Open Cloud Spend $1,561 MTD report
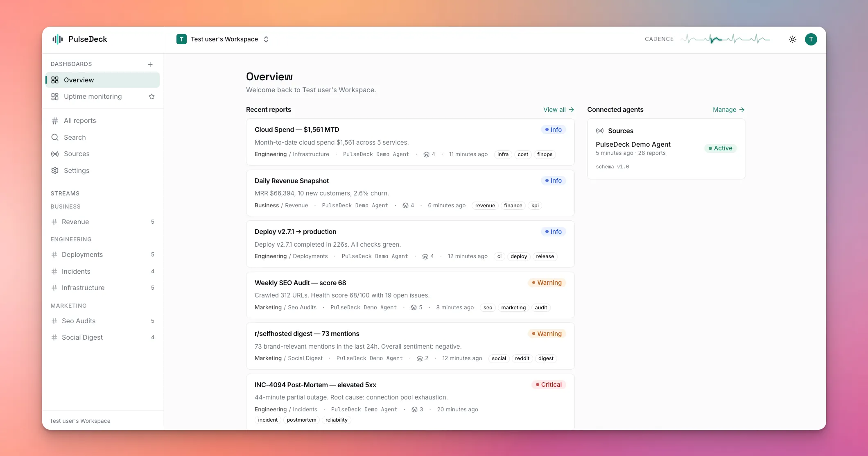 pyautogui.click(x=410, y=142)
